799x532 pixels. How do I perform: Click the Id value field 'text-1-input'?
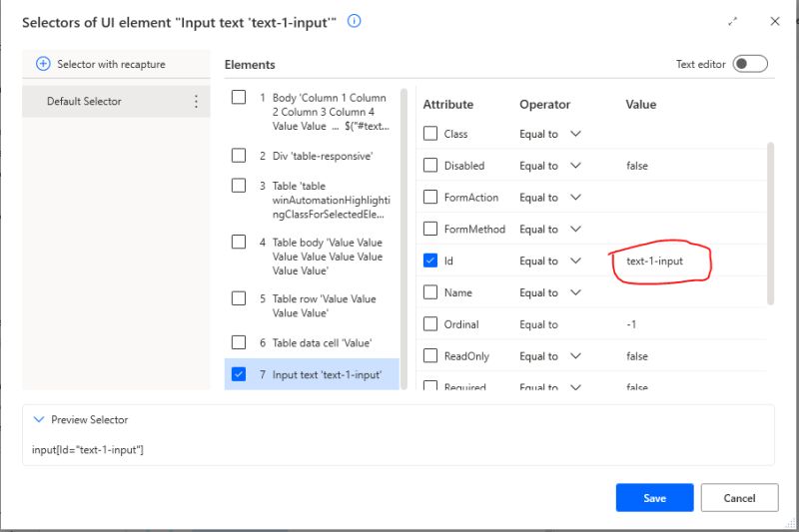[x=655, y=262]
